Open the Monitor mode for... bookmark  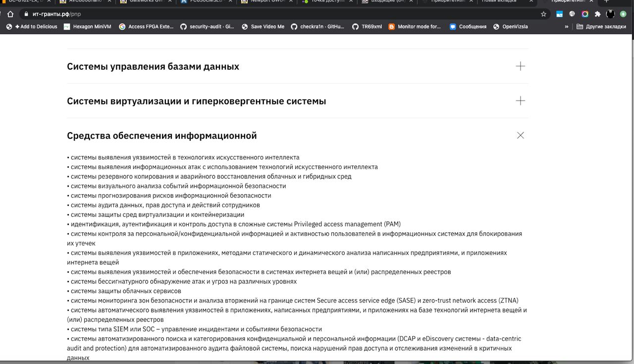pyautogui.click(x=415, y=27)
